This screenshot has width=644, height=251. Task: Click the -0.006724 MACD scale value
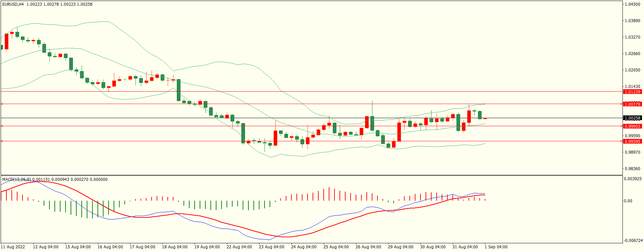633,241
